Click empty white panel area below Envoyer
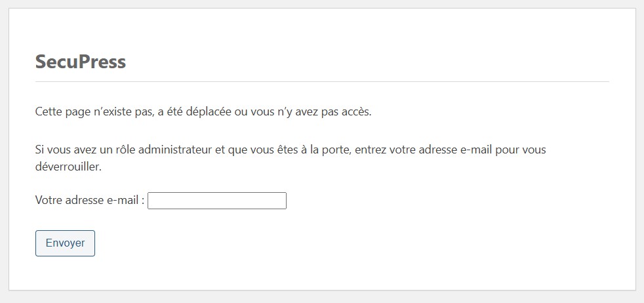Viewport: 644px width, 303px height. tap(328, 272)
